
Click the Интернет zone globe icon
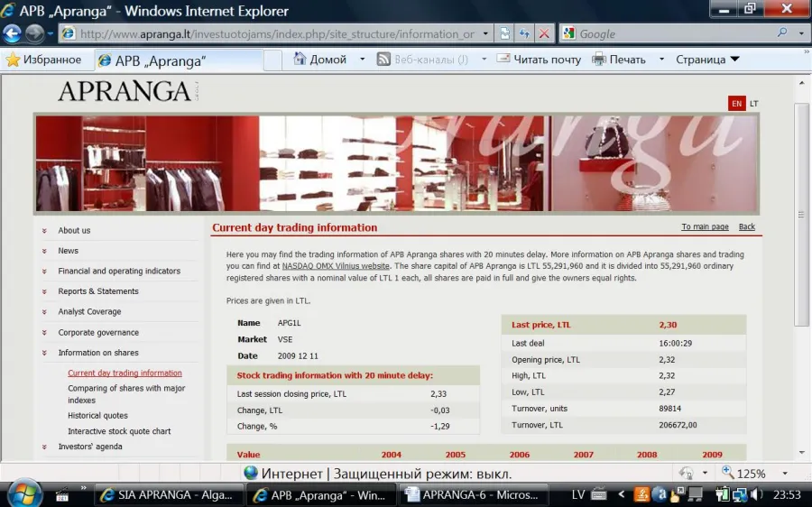251,473
